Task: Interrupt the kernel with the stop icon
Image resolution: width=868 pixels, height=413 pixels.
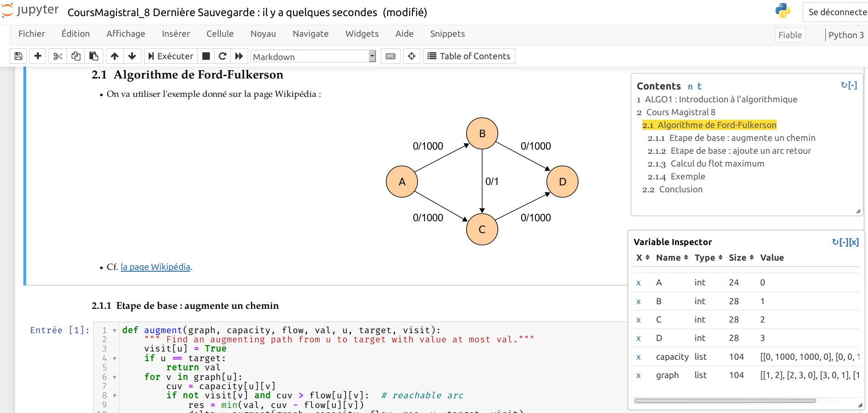Action: [206, 56]
